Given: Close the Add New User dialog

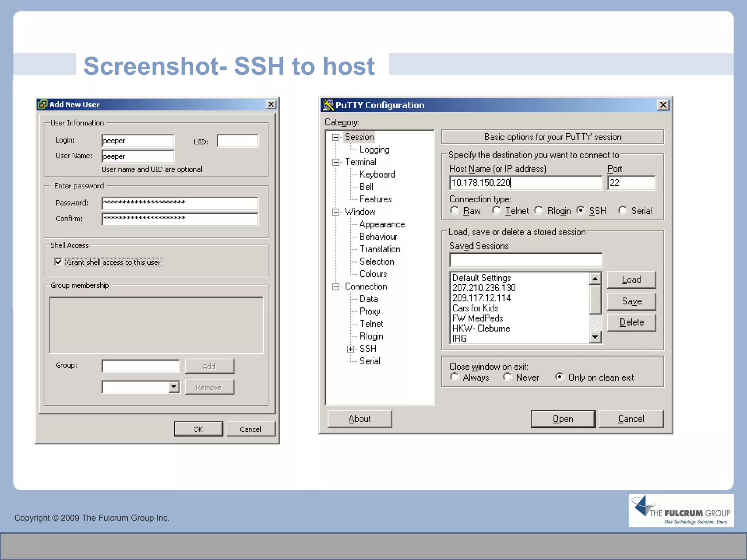Looking at the screenshot, I should point(271,105).
